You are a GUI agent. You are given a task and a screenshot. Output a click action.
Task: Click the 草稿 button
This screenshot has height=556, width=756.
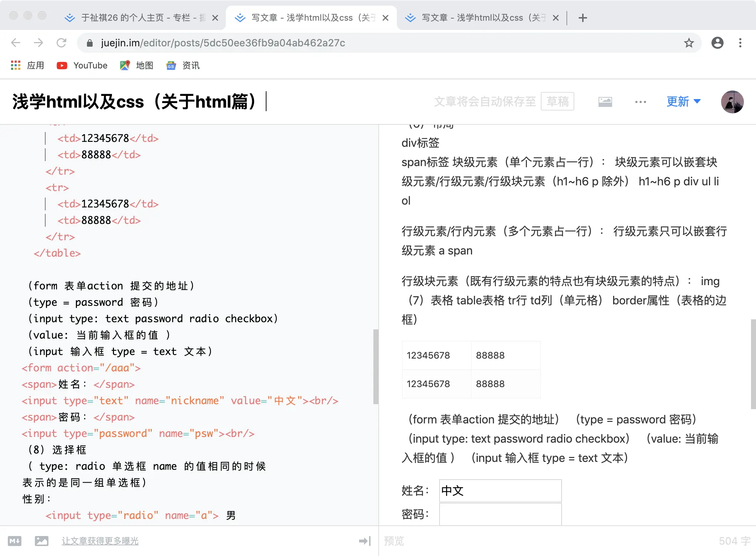[557, 102]
